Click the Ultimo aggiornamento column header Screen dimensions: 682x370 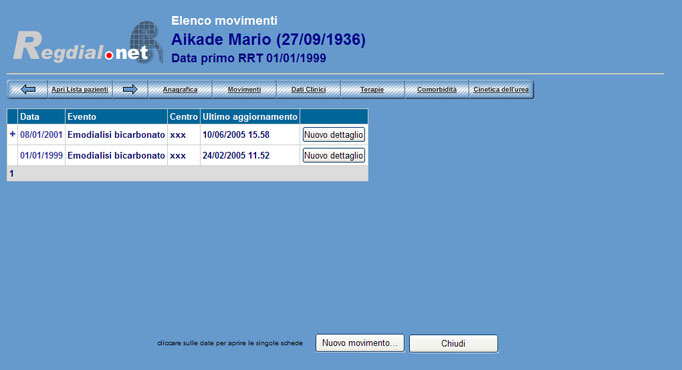point(250,117)
